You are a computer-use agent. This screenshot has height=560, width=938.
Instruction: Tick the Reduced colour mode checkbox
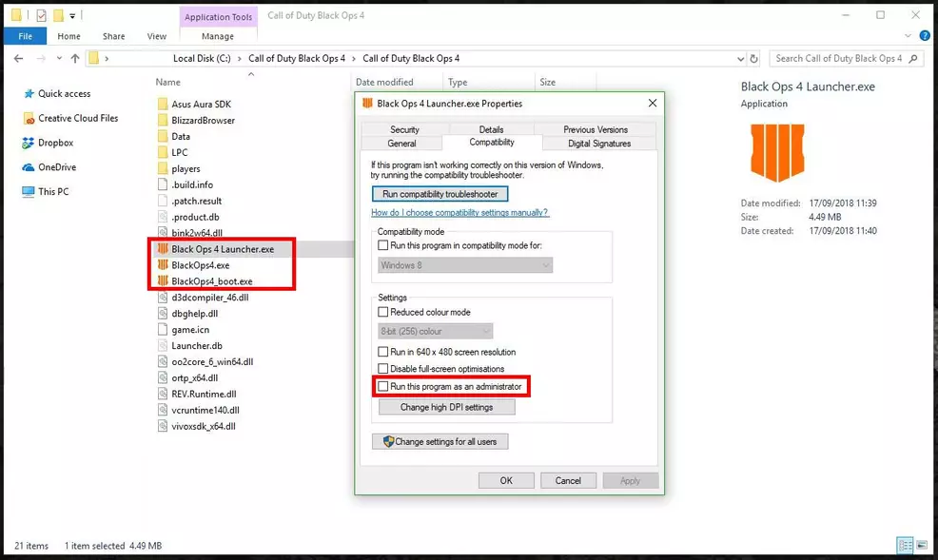383,312
